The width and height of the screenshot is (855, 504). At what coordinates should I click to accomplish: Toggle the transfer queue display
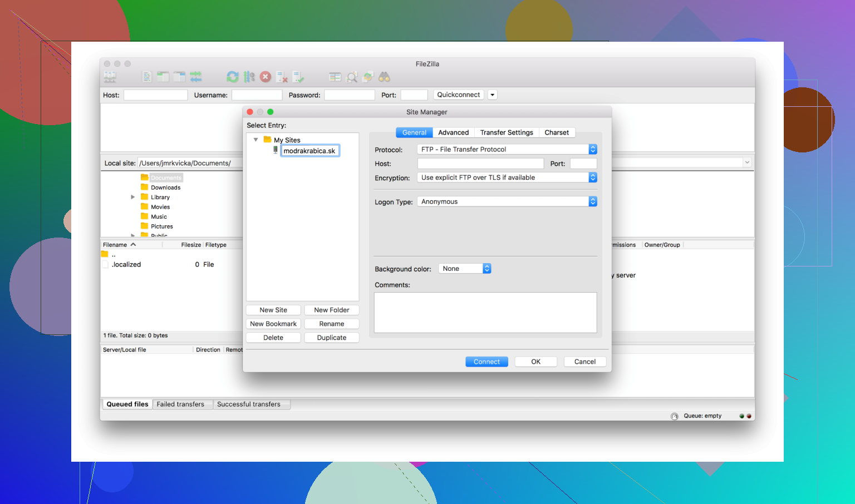tap(195, 77)
